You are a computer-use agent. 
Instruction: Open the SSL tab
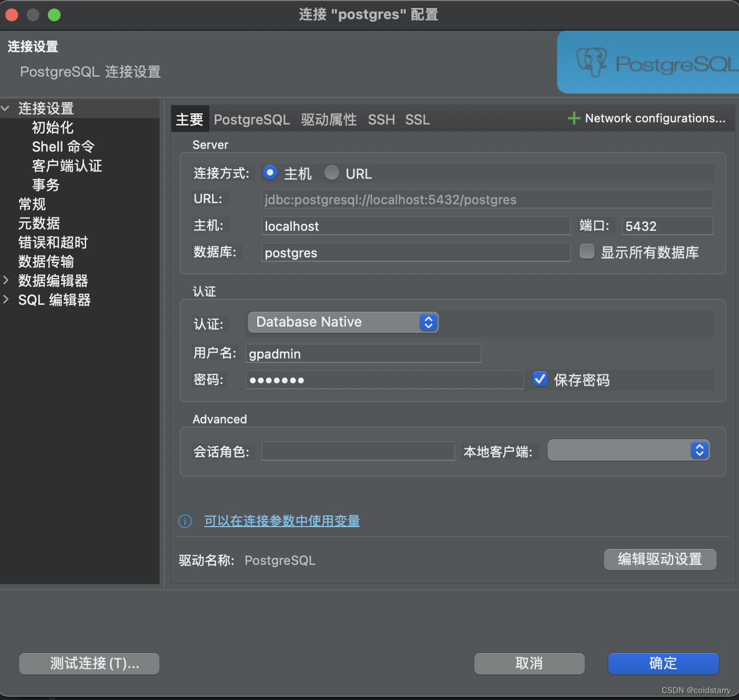(x=417, y=120)
